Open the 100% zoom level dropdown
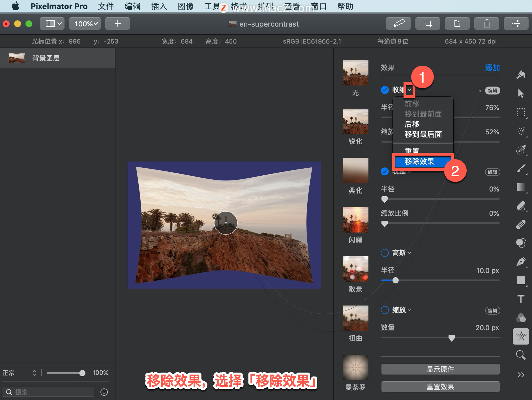 [85, 23]
